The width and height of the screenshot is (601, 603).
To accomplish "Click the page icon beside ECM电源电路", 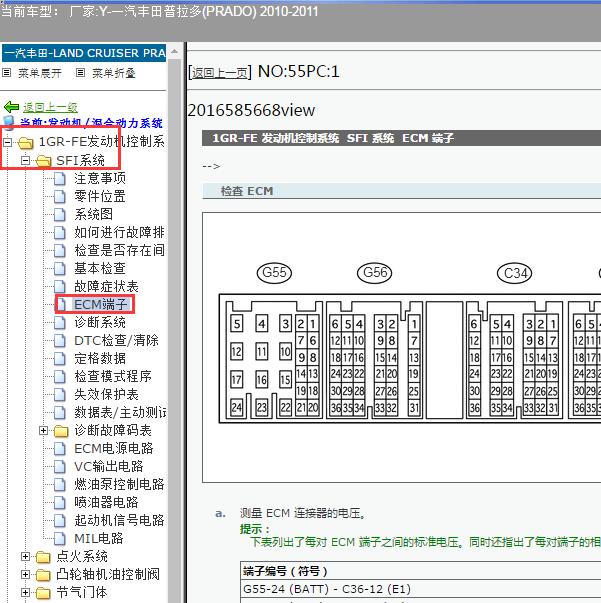I will 60,448.
